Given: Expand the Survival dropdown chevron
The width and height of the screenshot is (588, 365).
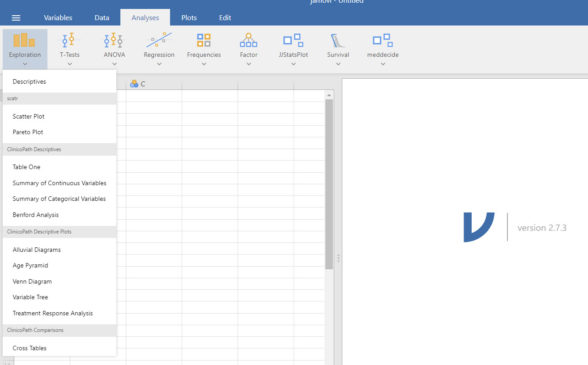Looking at the screenshot, I should [338, 64].
